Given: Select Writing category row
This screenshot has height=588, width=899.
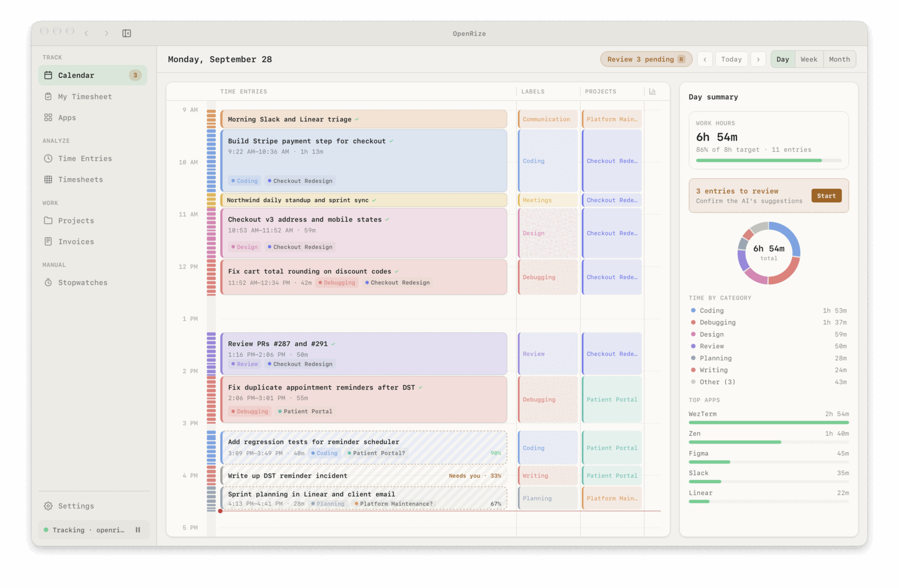Looking at the screenshot, I should tap(768, 370).
